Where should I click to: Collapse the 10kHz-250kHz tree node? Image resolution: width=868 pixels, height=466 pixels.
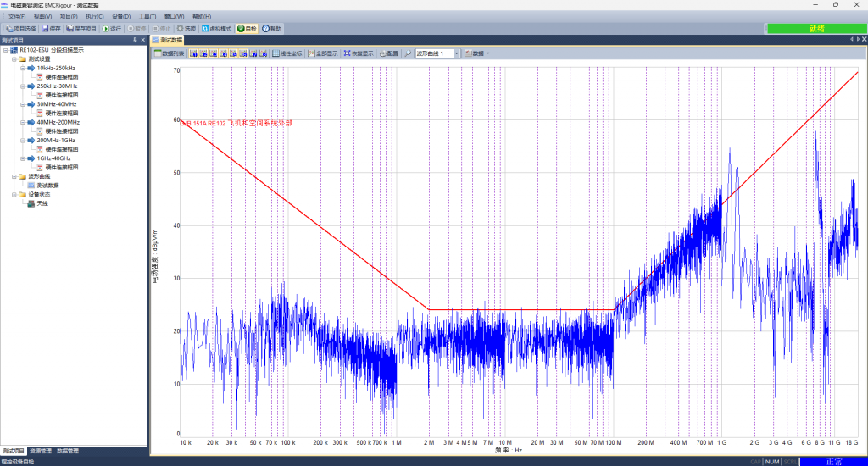tap(23, 68)
